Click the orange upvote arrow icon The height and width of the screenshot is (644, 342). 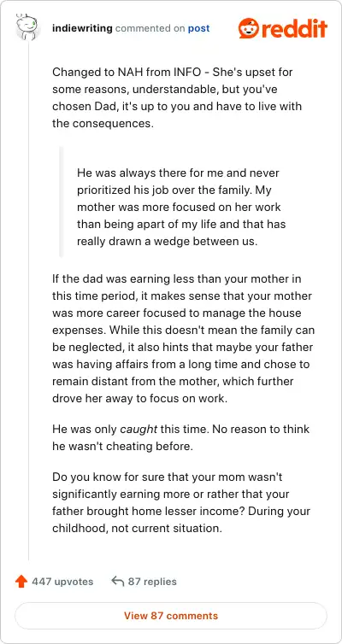tap(21, 581)
